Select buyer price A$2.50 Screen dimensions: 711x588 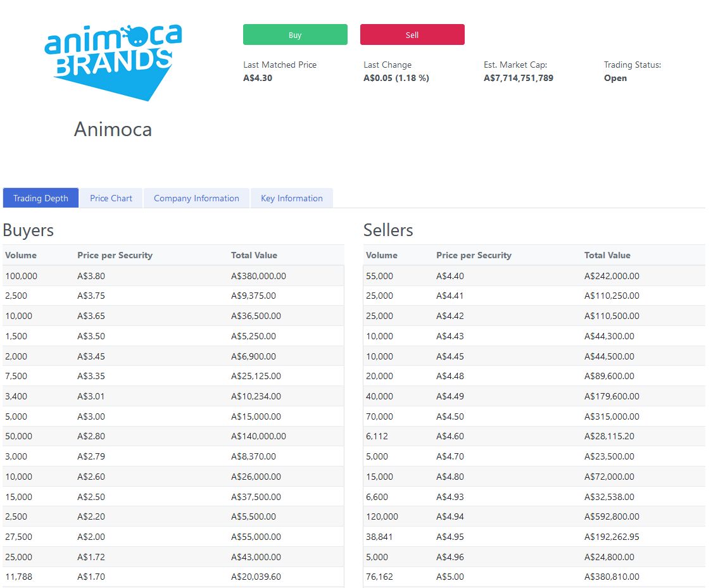click(91, 497)
